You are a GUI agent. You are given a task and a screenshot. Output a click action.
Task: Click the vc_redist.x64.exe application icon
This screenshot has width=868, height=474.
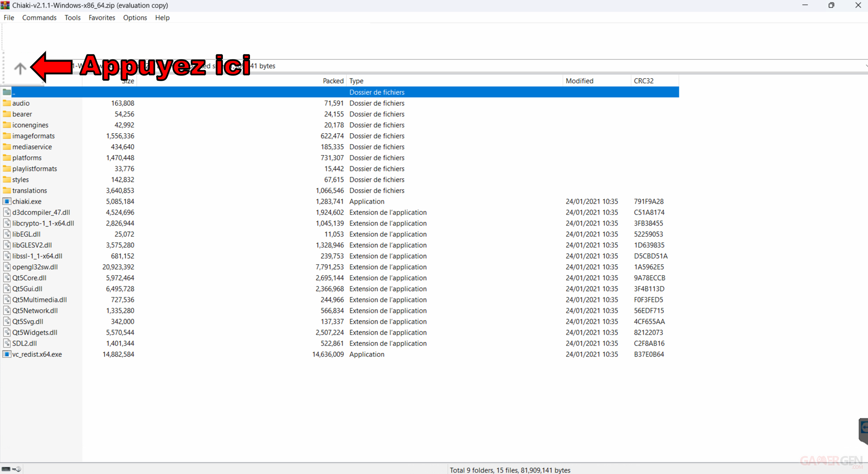[x=7, y=354]
